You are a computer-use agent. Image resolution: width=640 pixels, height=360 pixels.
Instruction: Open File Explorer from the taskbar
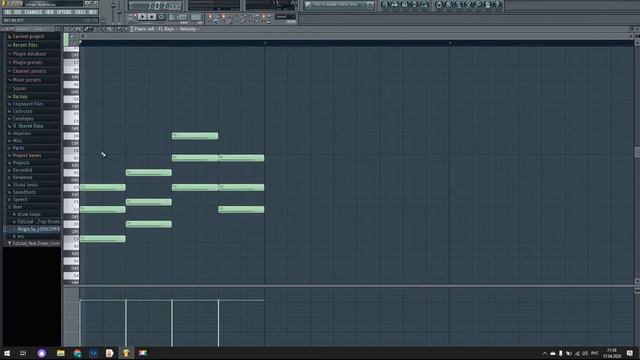[60, 353]
